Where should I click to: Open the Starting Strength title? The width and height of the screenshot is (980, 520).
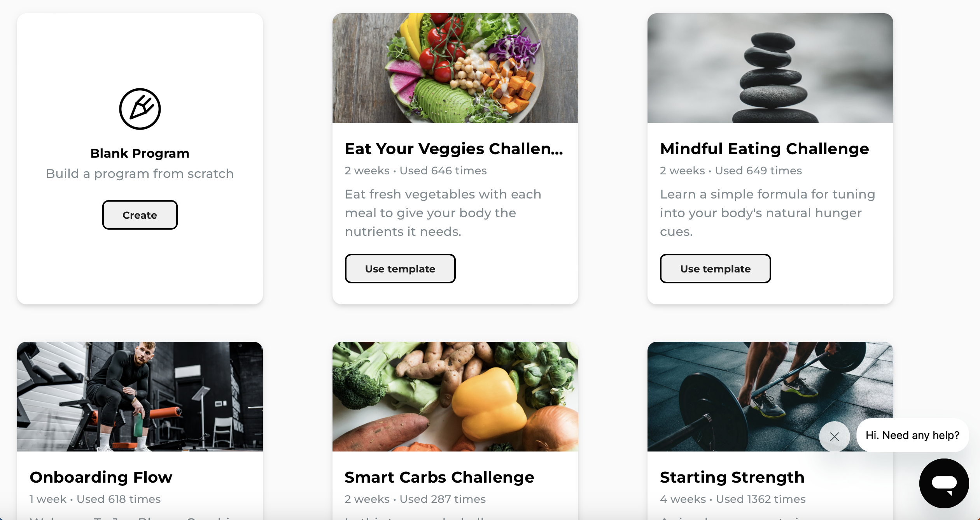(x=732, y=477)
